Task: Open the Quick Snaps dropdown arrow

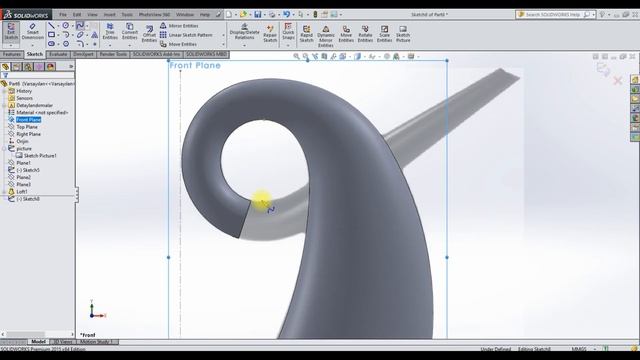Action: (x=288, y=45)
